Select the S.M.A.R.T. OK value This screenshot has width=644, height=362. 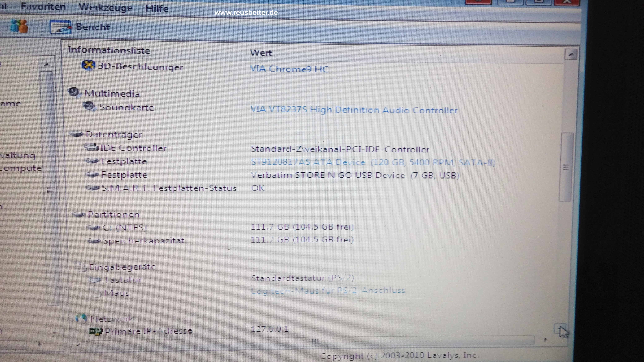click(258, 188)
